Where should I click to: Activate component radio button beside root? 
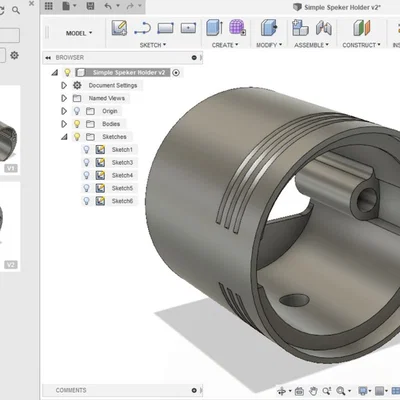point(176,73)
